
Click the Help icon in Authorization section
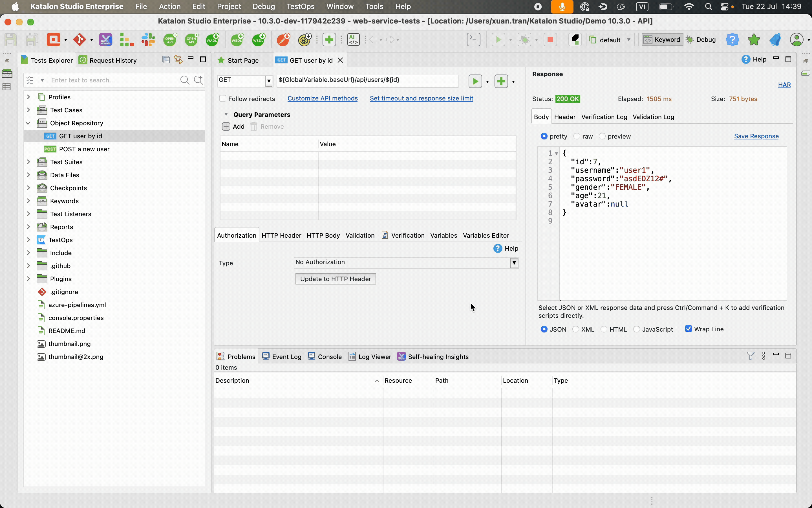point(498,248)
